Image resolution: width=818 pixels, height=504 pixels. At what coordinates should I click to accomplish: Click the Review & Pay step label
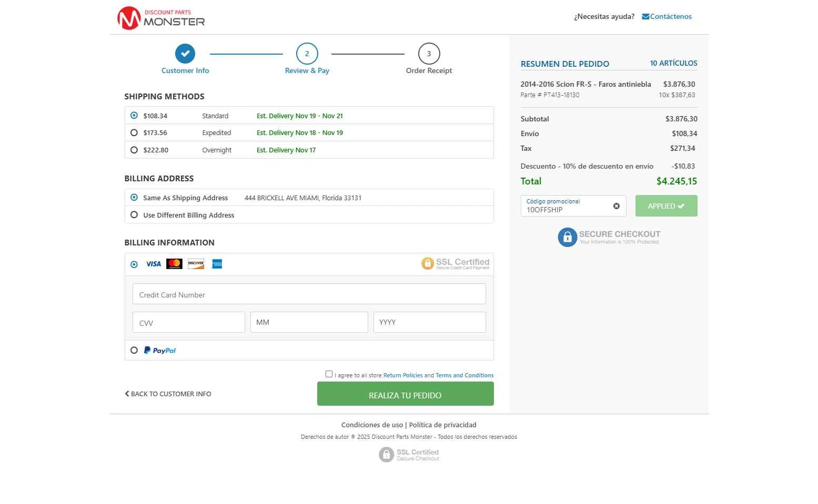point(307,70)
